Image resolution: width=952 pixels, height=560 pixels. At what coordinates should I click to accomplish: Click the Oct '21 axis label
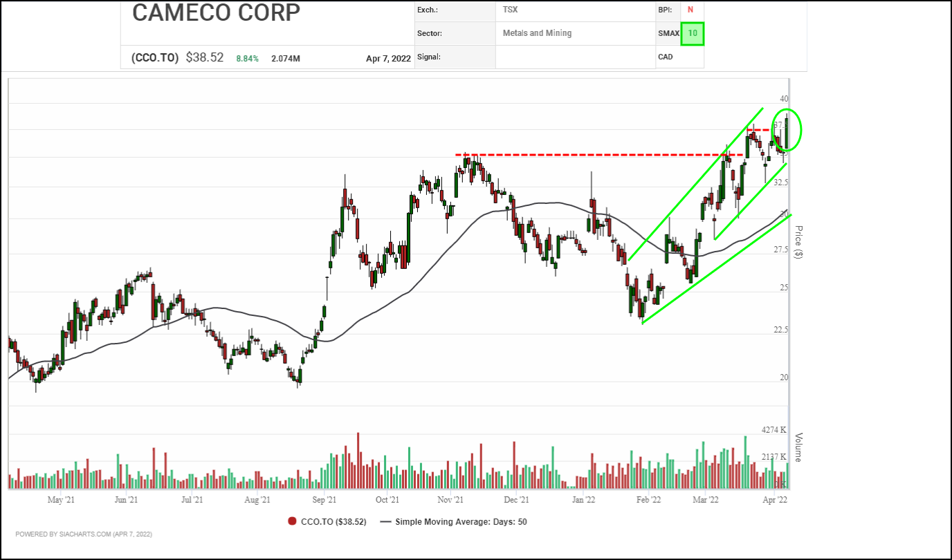(387, 499)
